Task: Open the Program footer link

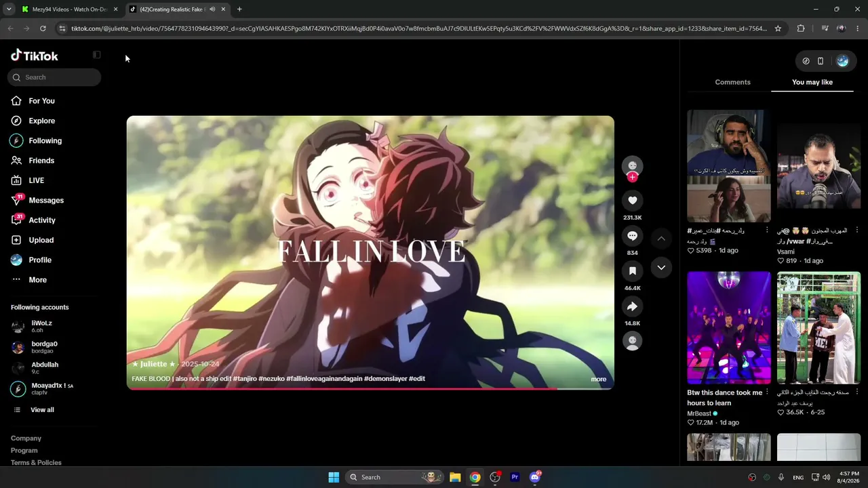Action: coord(24,451)
